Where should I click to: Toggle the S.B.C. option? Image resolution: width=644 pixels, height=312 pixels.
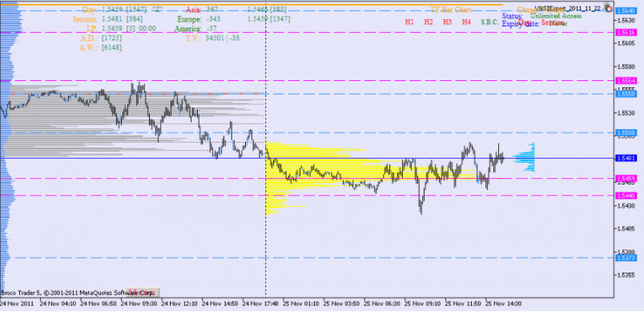489,22
